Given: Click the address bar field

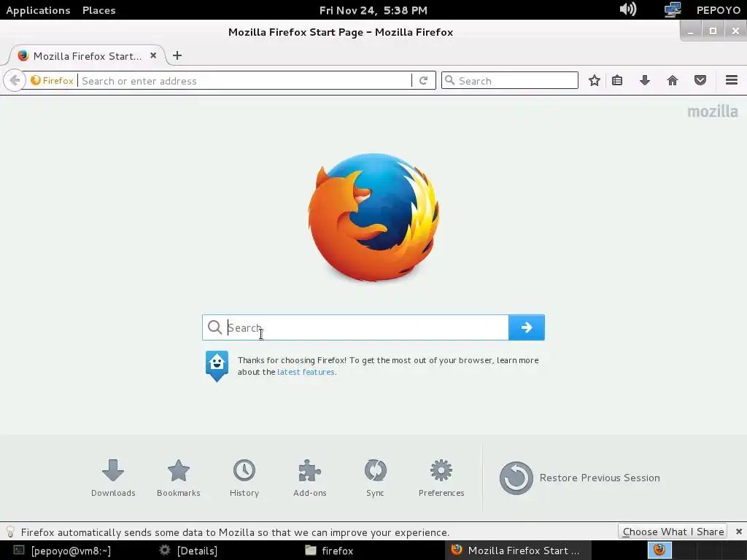Looking at the screenshot, I should (x=245, y=80).
